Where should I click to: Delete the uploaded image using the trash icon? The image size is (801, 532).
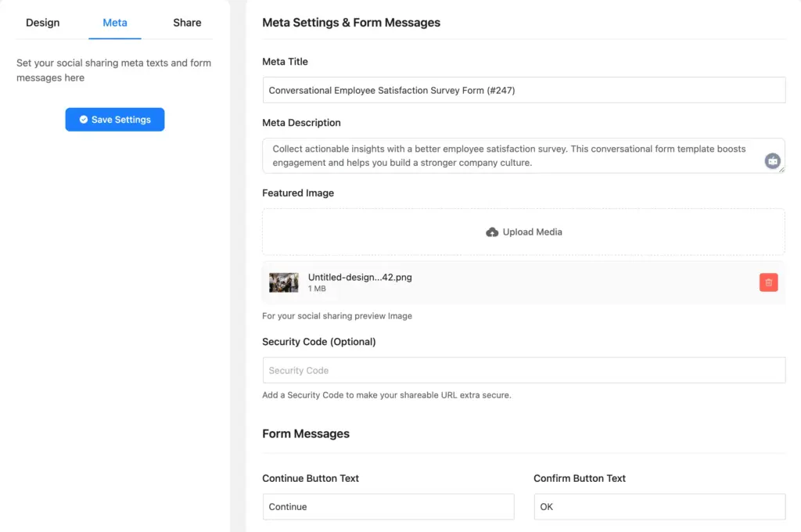pos(768,282)
